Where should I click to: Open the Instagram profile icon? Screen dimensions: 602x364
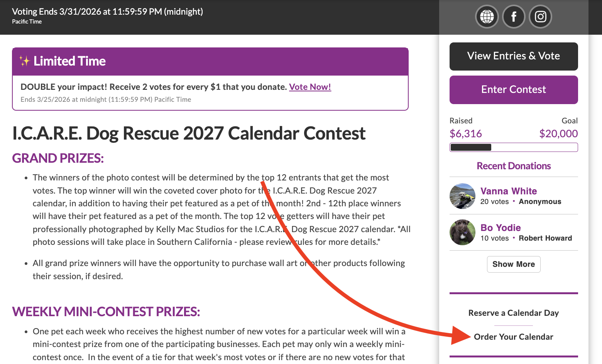point(541,17)
